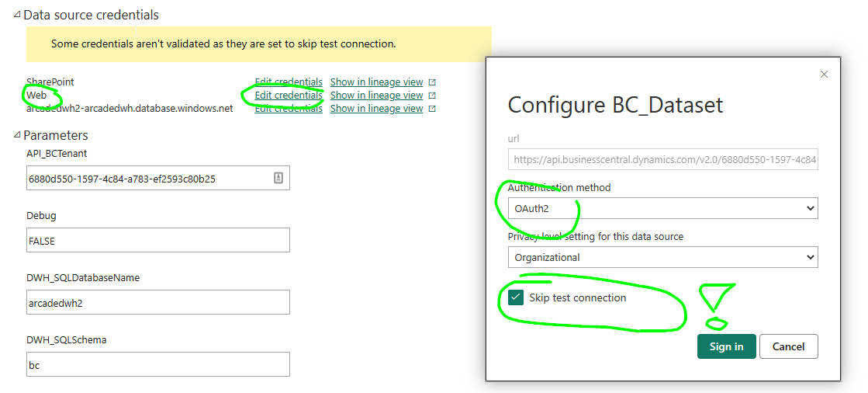Click the 'API_BCTenant' parameter label
Image resolution: width=868 pixels, height=393 pixels.
[x=57, y=154]
